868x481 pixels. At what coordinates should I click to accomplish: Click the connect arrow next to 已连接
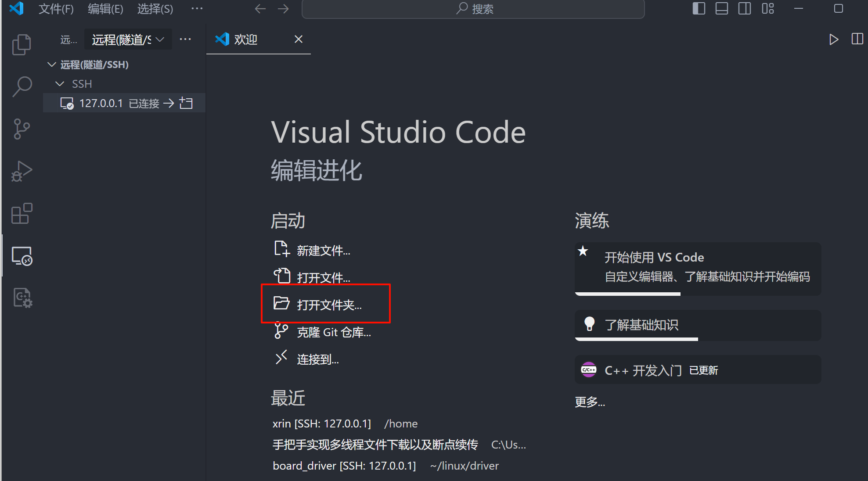[169, 103]
